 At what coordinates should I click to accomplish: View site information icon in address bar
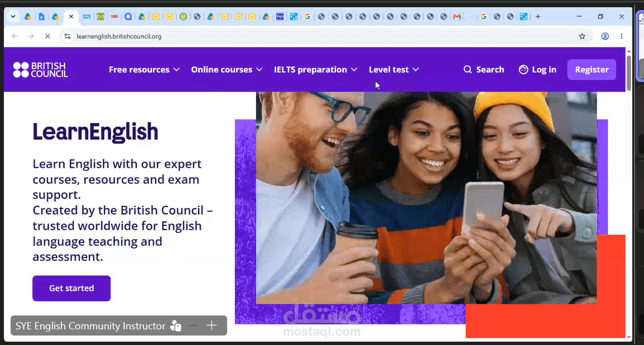[x=68, y=36]
